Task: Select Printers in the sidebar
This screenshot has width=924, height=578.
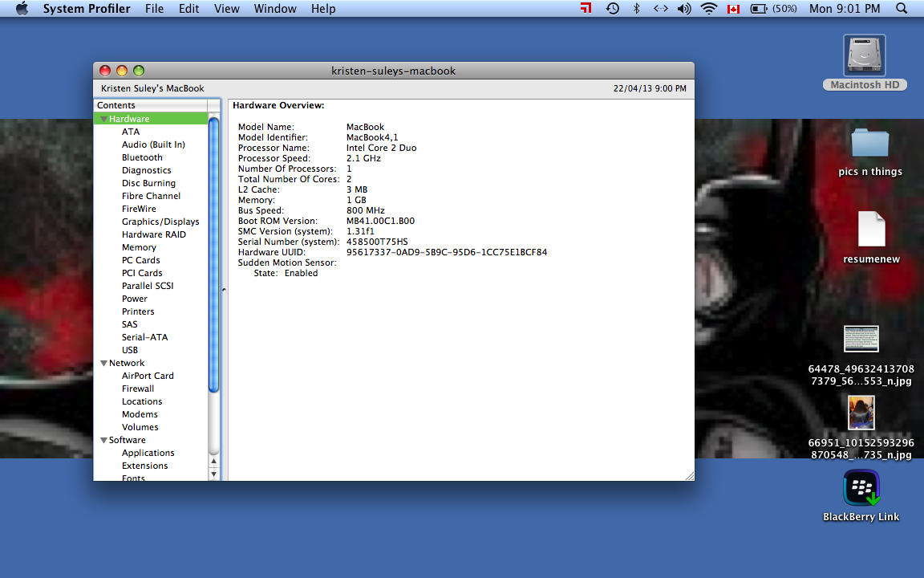Action: 138,312
